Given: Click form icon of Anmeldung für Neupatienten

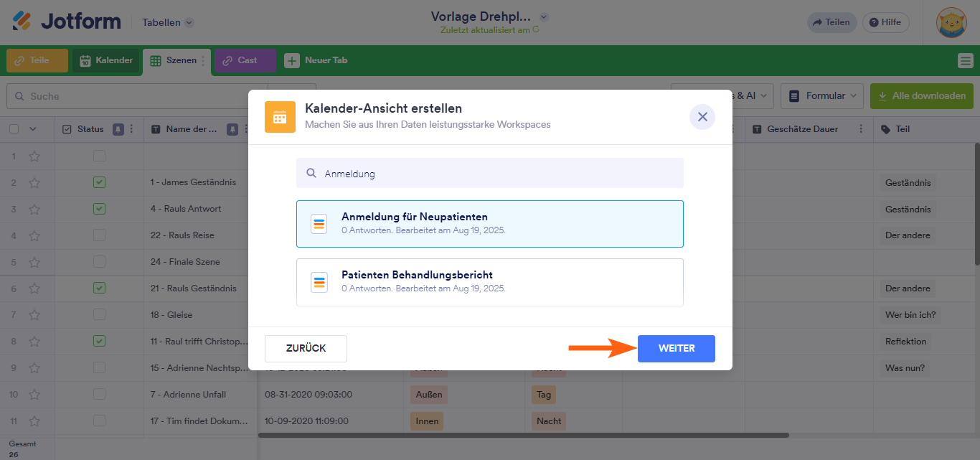Looking at the screenshot, I should pos(319,224).
